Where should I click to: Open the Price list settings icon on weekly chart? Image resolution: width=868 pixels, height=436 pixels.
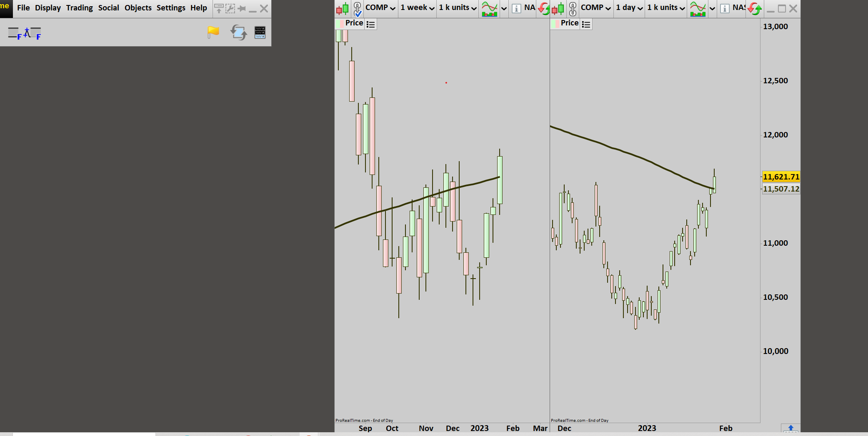coord(370,24)
